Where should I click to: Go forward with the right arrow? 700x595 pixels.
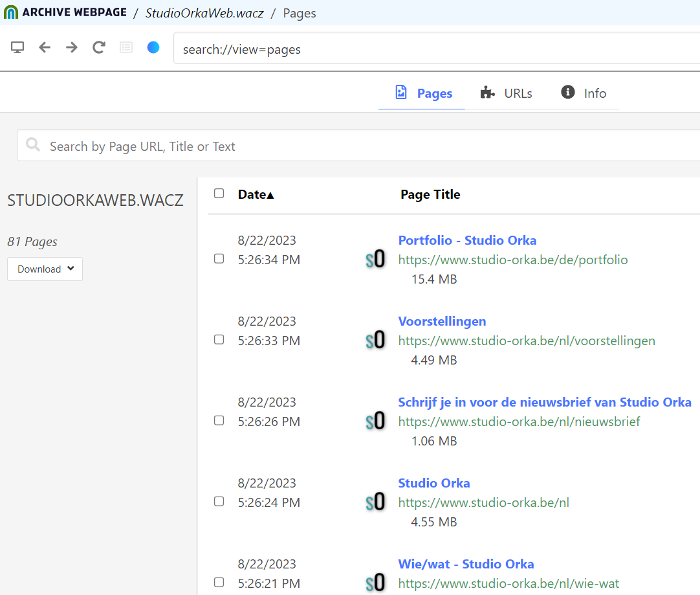[72, 47]
